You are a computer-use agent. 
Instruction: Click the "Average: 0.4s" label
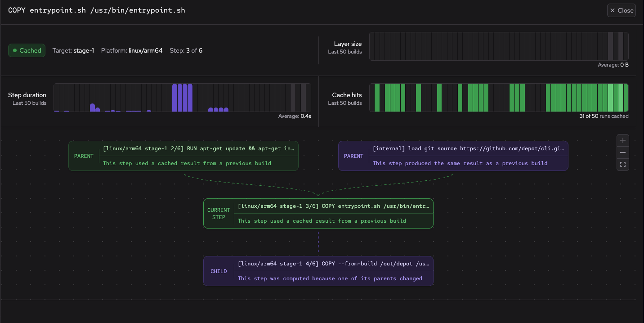pos(295,116)
